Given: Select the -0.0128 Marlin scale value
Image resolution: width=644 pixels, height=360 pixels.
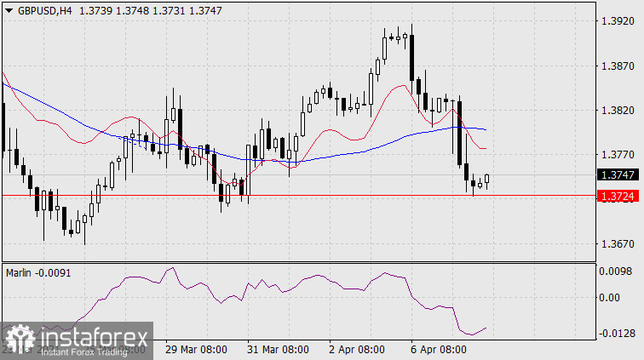Looking at the screenshot, I should pos(617,334).
